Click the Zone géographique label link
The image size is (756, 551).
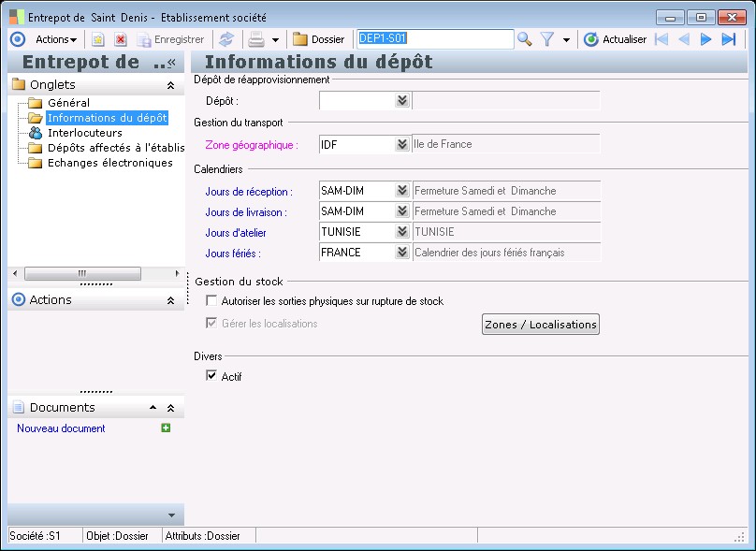252,145
